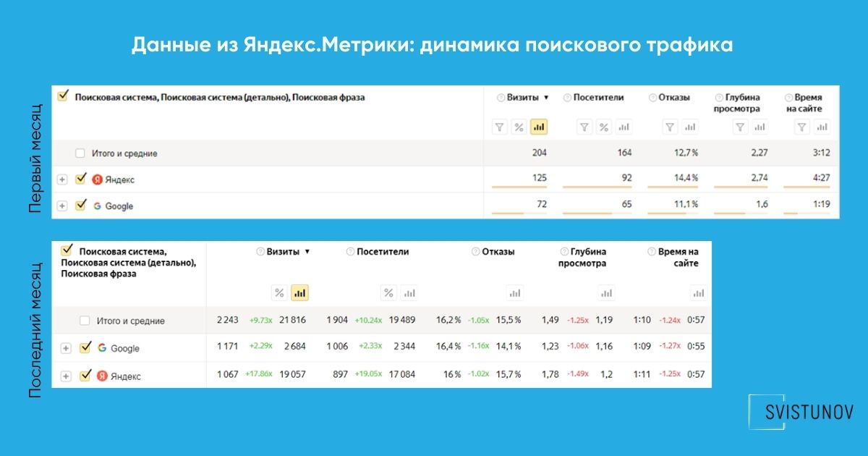Click highlighted bar chart icon under Визиты, top table
Image resolution: width=868 pixels, height=456 pixels.
point(538,127)
